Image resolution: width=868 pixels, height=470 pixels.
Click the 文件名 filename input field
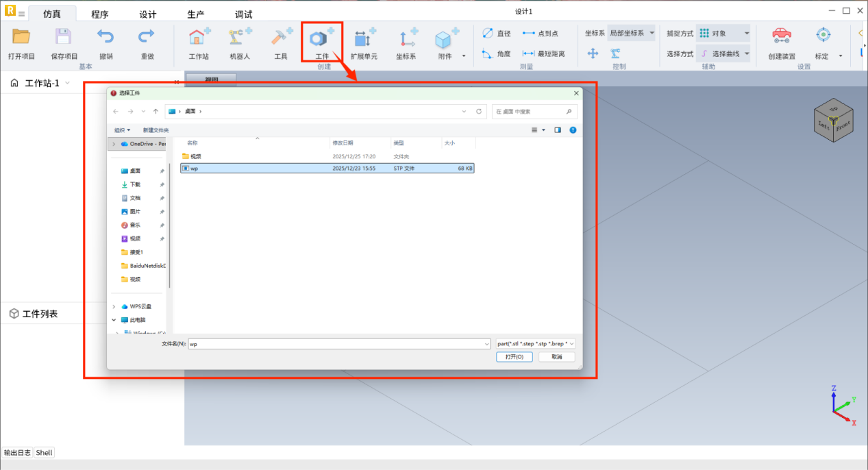tap(338, 344)
